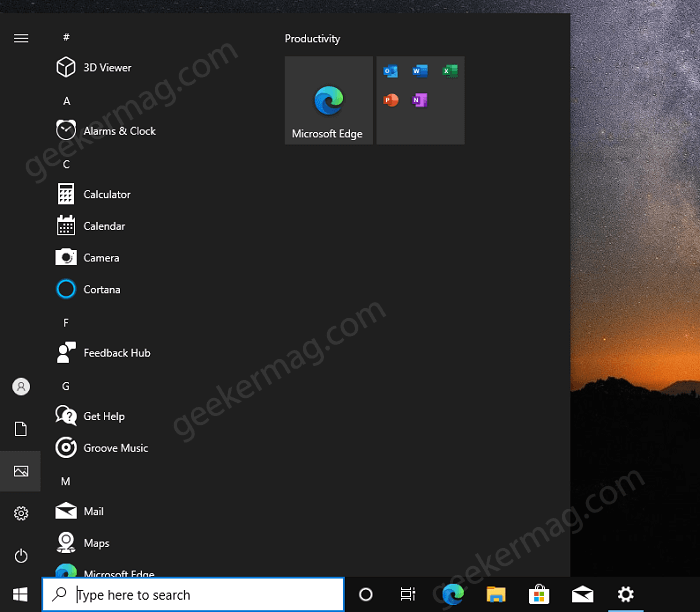This screenshot has width=700, height=612.
Task: Expand the Start menu hamburger navigation
Action: click(21, 38)
